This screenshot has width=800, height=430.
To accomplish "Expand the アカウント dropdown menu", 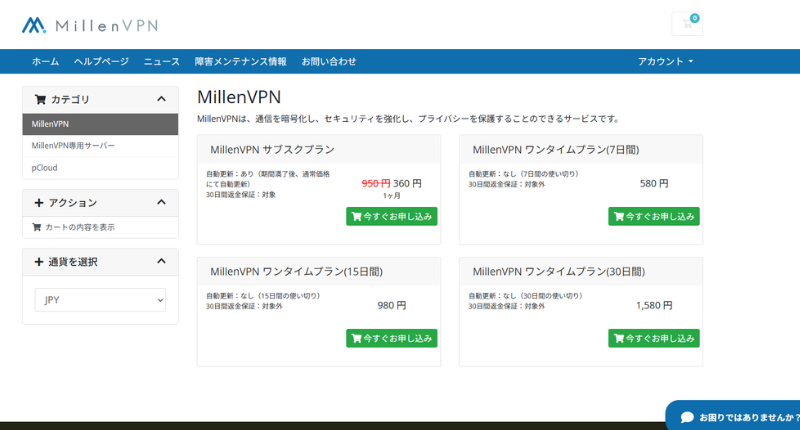I will click(665, 61).
